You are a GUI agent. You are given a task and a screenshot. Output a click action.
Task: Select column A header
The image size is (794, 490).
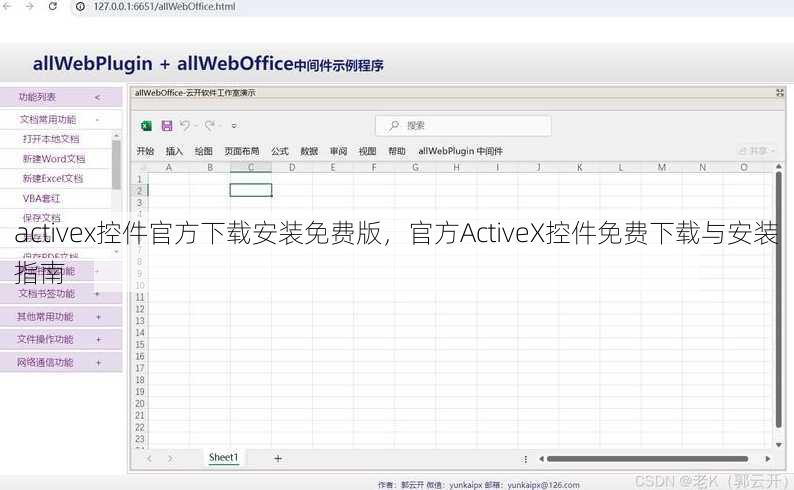pos(169,167)
